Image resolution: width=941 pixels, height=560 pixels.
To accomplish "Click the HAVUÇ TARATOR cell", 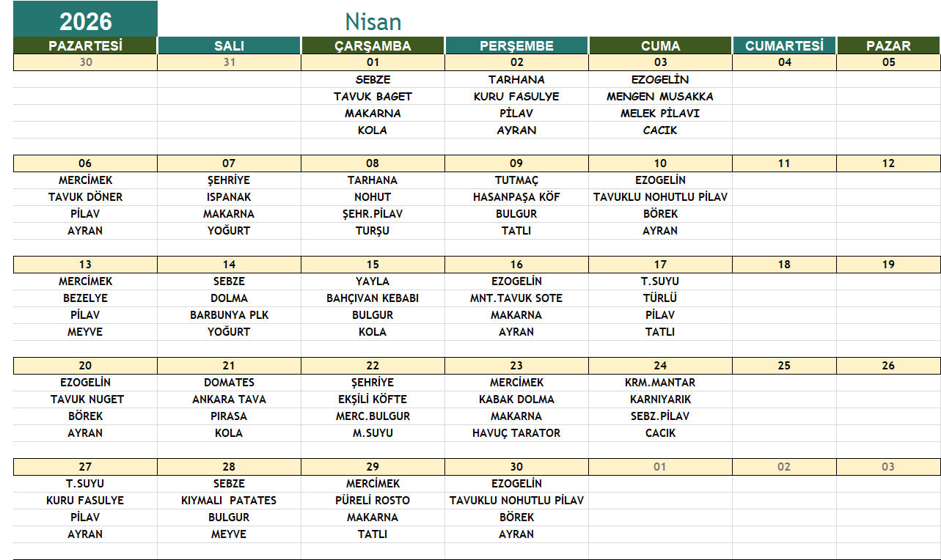I will [516, 432].
